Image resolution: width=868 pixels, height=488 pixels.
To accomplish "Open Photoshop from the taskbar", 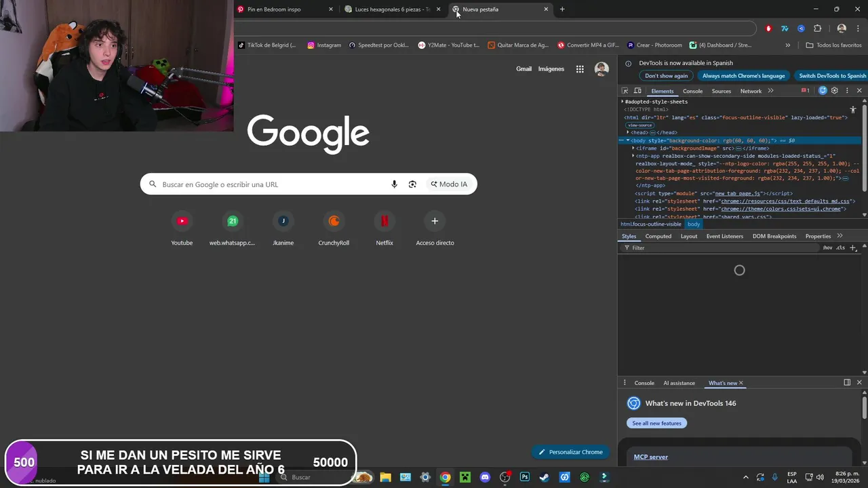I will (x=525, y=477).
